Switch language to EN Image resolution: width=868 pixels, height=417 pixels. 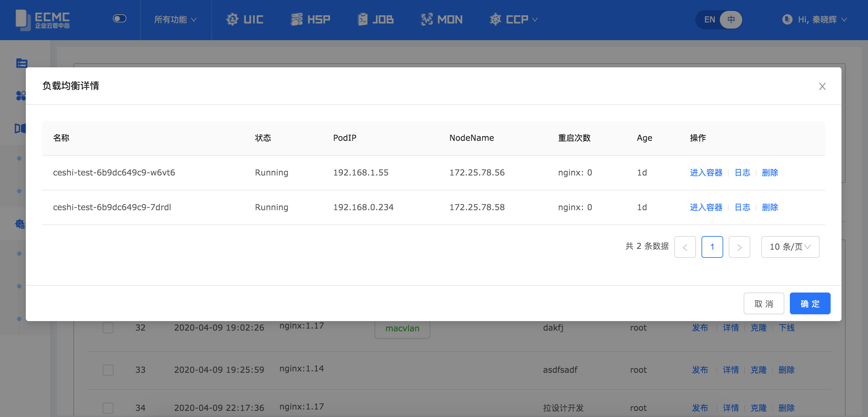pyautogui.click(x=710, y=19)
